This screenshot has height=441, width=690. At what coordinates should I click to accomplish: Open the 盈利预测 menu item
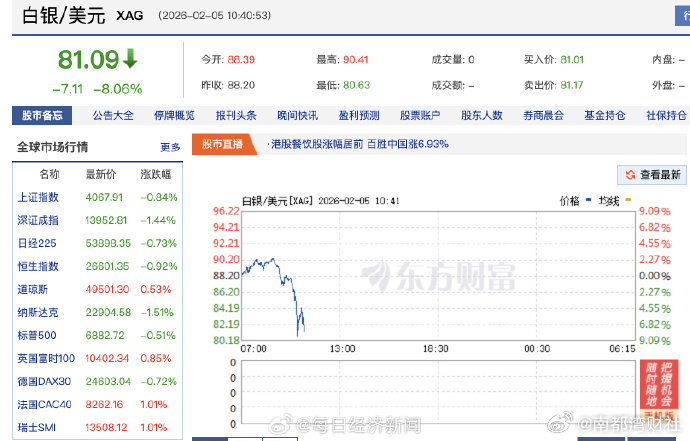tap(359, 115)
